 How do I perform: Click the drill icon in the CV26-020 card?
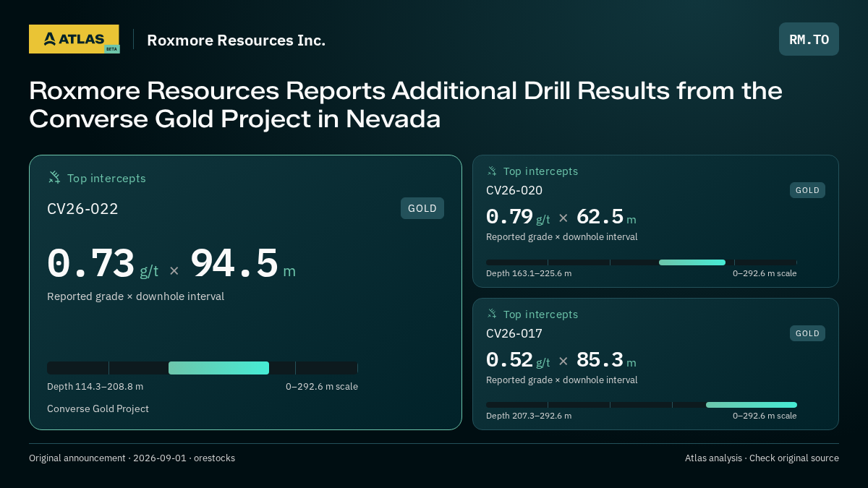tap(492, 171)
